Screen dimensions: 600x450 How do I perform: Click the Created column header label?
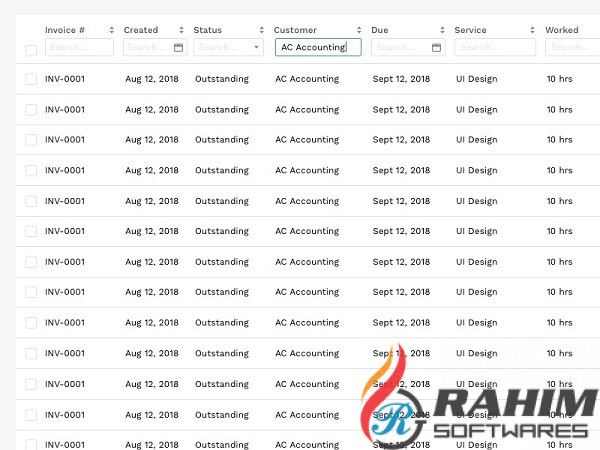tap(141, 30)
